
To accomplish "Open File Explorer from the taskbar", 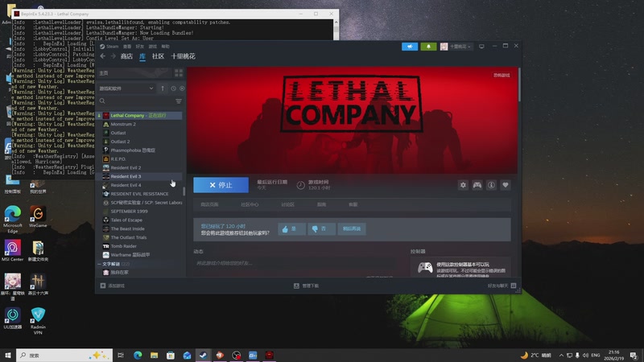I will tap(154, 356).
